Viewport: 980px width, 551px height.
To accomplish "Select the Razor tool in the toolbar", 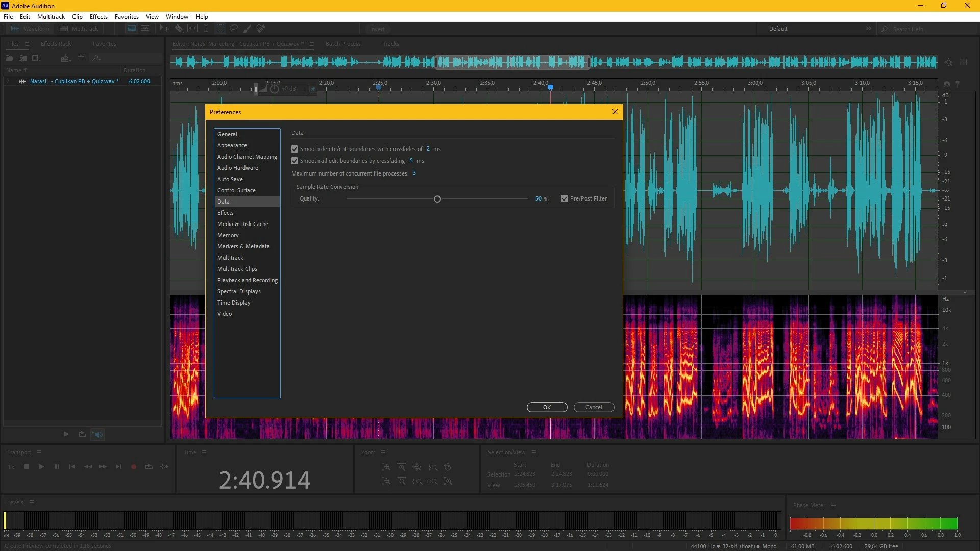I will click(x=179, y=29).
